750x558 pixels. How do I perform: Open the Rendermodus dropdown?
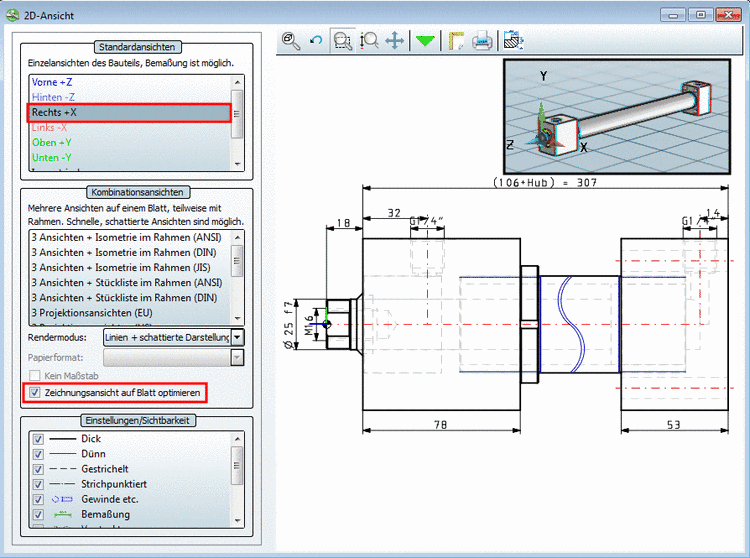(x=238, y=338)
